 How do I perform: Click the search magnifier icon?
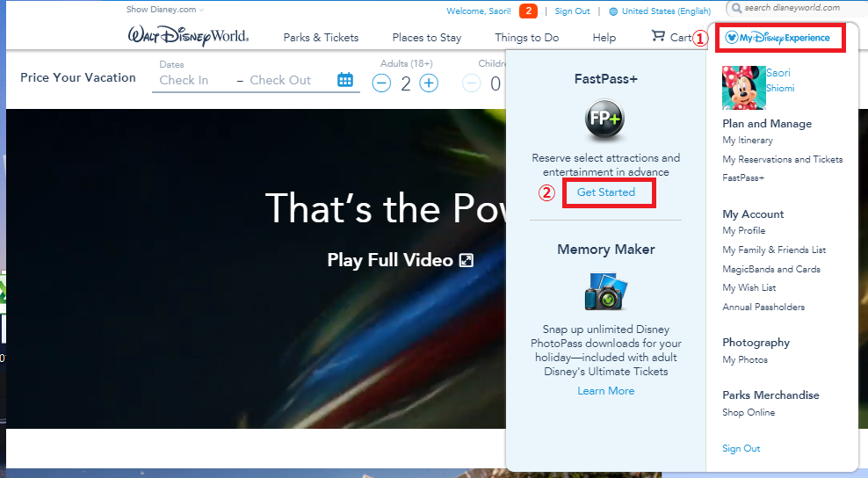pyautogui.click(x=736, y=8)
